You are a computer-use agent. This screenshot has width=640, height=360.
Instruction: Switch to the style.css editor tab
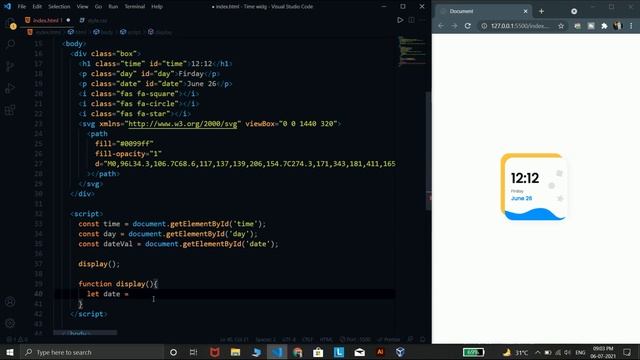pos(94,20)
